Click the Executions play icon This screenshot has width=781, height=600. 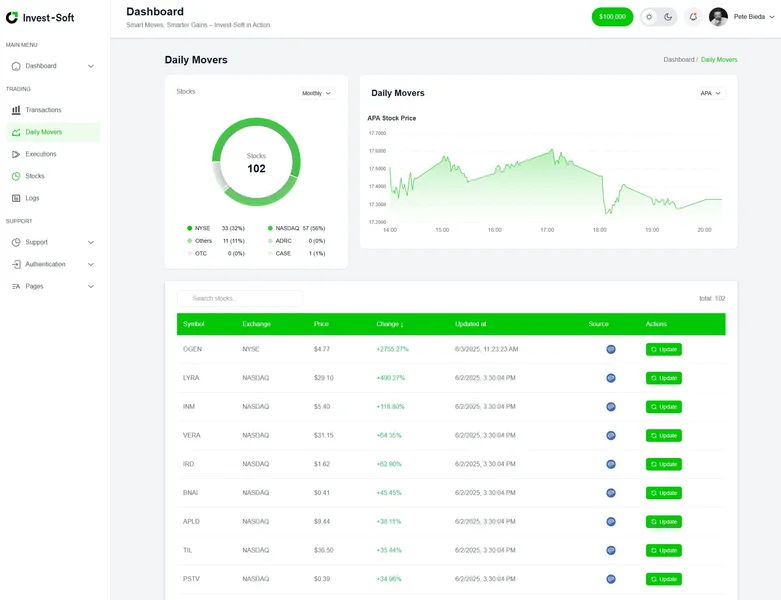click(15, 154)
